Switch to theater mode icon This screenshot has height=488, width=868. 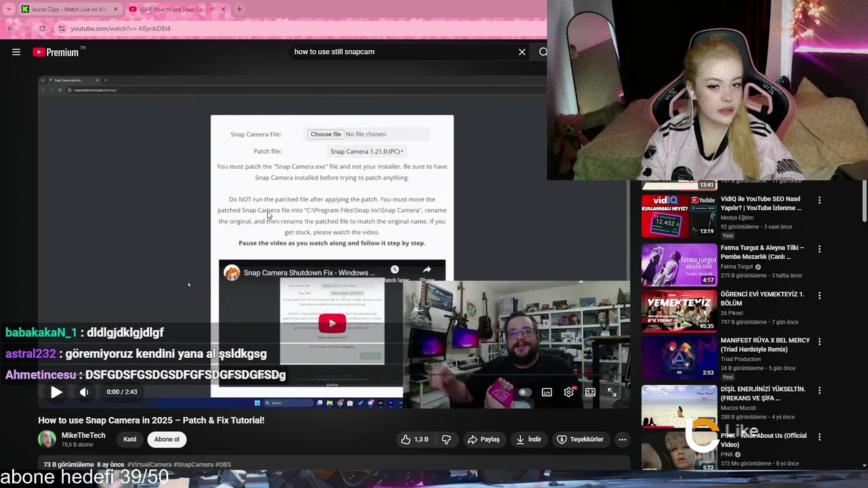(591, 392)
